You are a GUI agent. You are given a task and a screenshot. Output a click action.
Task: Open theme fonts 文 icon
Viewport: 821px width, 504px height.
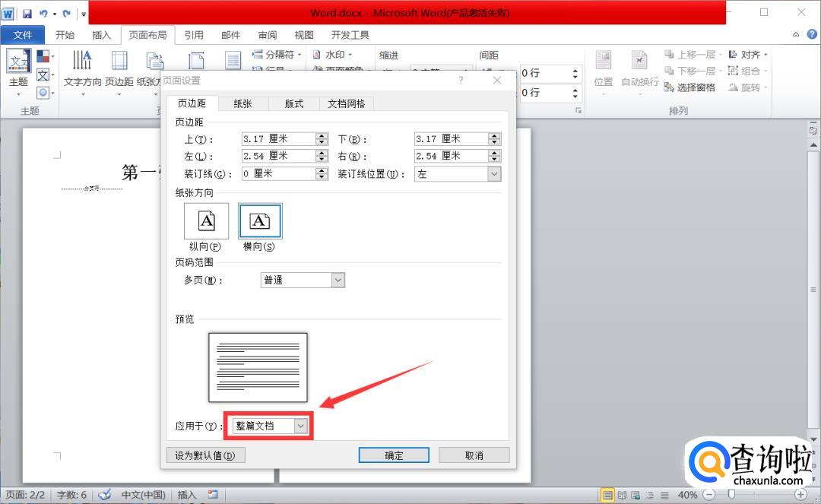click(43, 74)
